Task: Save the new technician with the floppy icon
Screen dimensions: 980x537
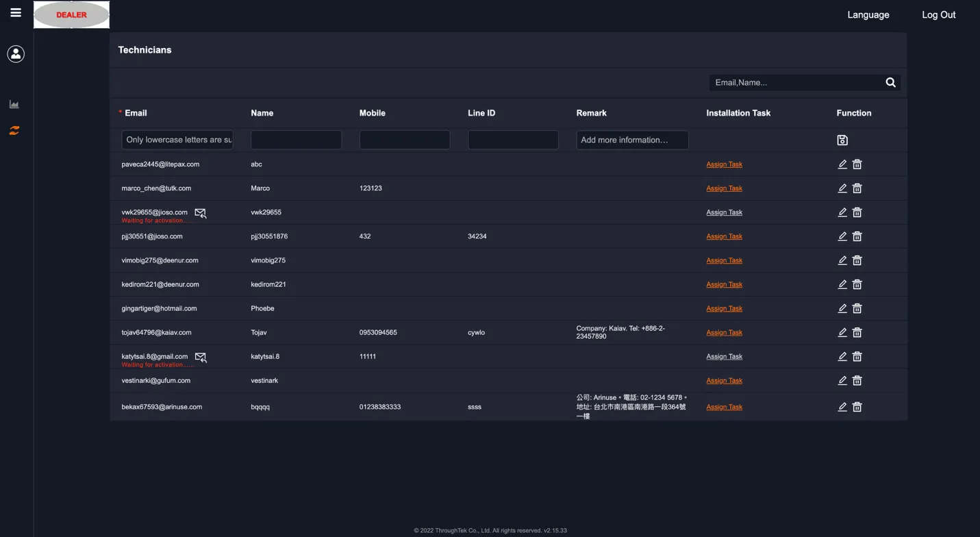Action: pyautogui.click(x=842, y=140)
